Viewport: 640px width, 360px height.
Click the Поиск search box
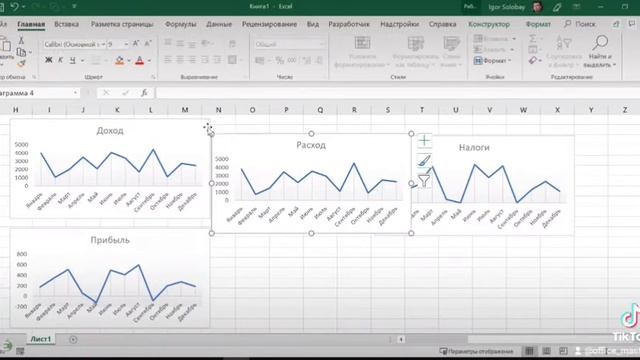point(580,24)
